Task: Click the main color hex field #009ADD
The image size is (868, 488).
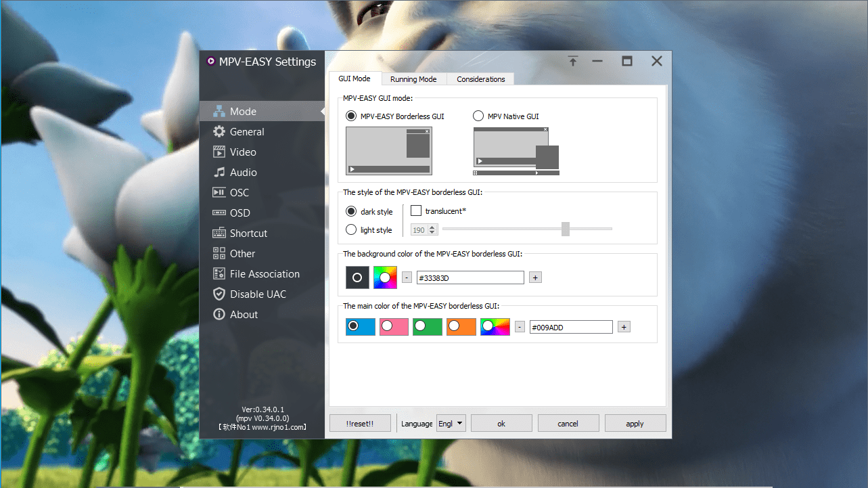Action: 571,327
